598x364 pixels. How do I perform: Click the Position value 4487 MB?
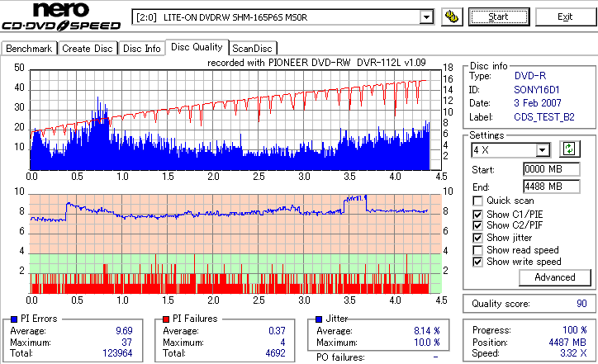[x=568, y=343]
